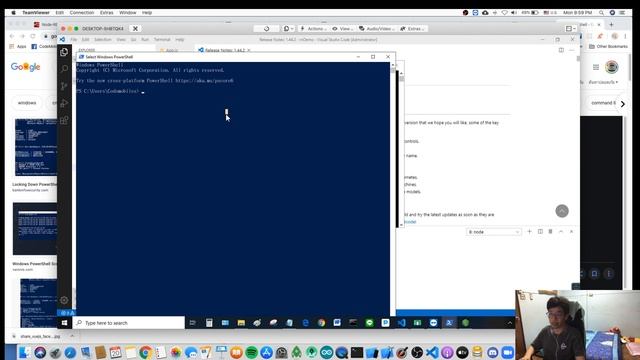640x360 pixels.
Task: Click the "windows" filter chip on Google
Action: point(27,103)
